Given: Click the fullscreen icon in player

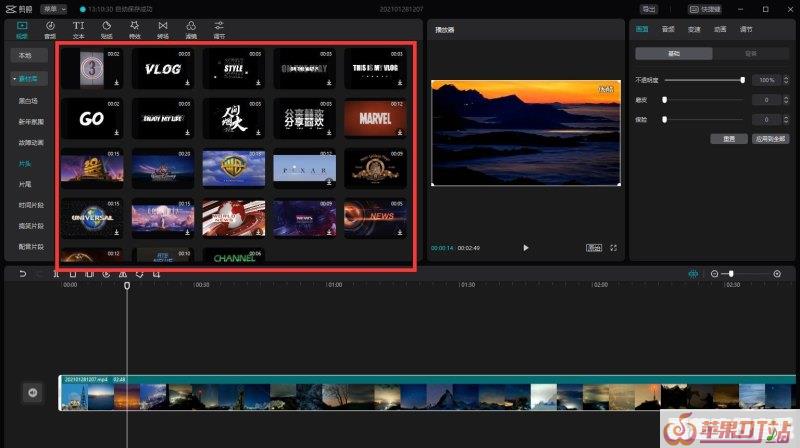Looking at the screenshot, I should pyautogui.click(x=613, y=248).
